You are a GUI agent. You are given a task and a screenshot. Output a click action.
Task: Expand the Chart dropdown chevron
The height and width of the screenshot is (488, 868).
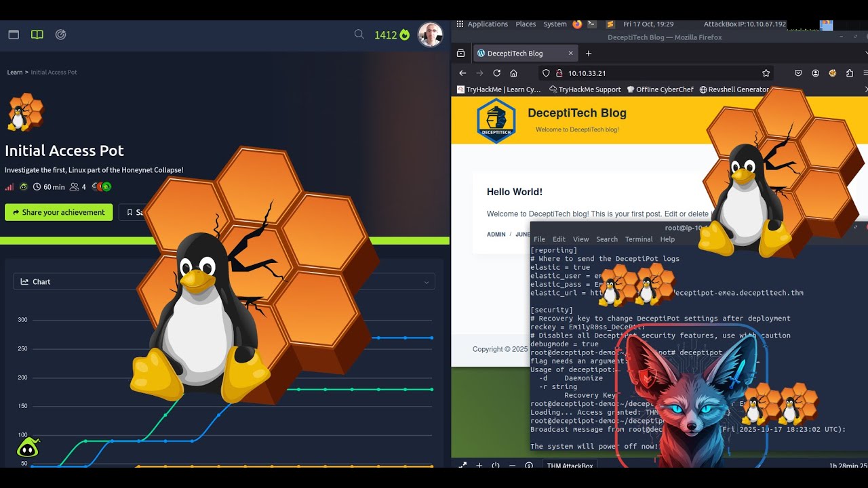pos(427,282)
